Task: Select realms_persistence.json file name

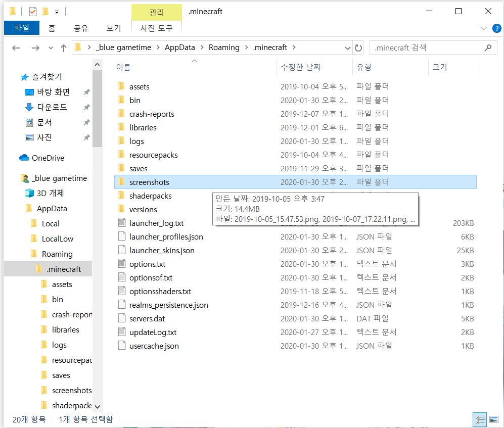Action: (168, 305)
